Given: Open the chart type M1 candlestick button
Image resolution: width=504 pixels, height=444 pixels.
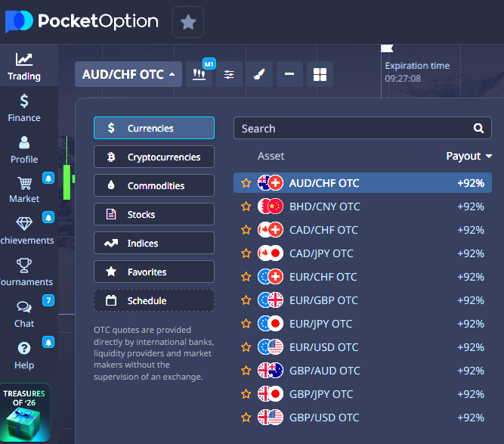Looking at the screenshot, I should tap(199, 74).
